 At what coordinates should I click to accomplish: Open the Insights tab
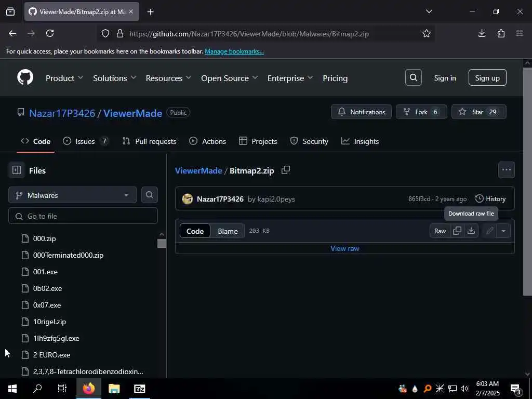(360, 141)
